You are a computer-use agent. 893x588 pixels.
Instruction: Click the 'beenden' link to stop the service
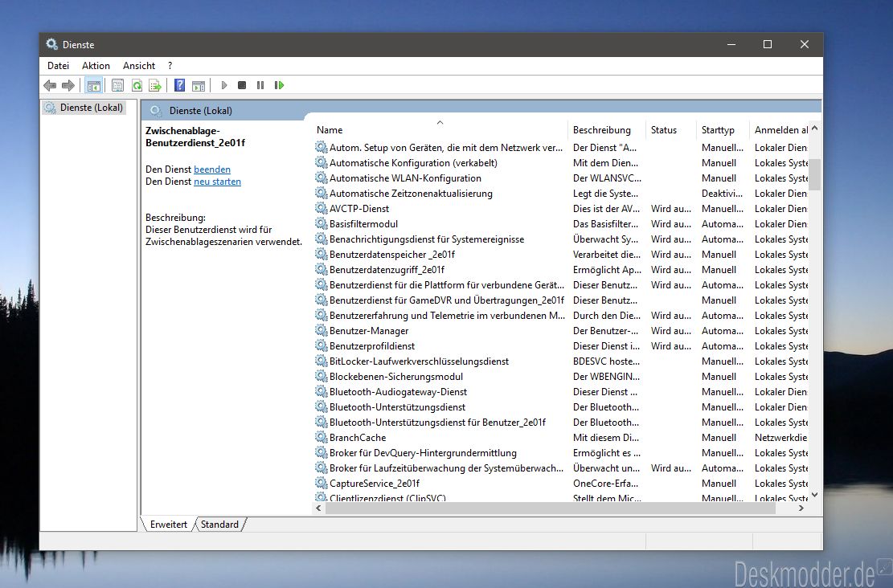212,169
